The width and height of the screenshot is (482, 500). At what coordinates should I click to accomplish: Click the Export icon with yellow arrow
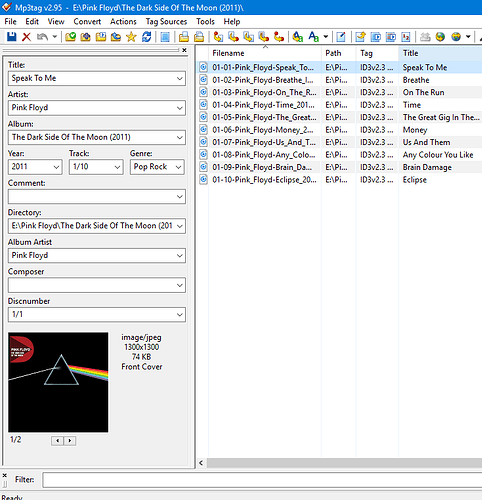point(360,37)
